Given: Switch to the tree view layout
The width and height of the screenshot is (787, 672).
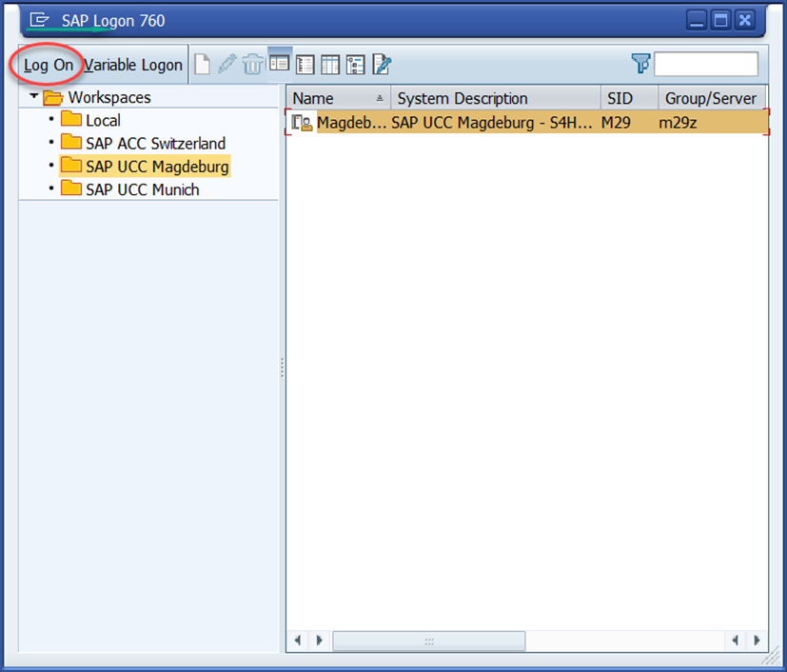Looking at the screenshot, I should pyautogui.click(x=356, y=65).
